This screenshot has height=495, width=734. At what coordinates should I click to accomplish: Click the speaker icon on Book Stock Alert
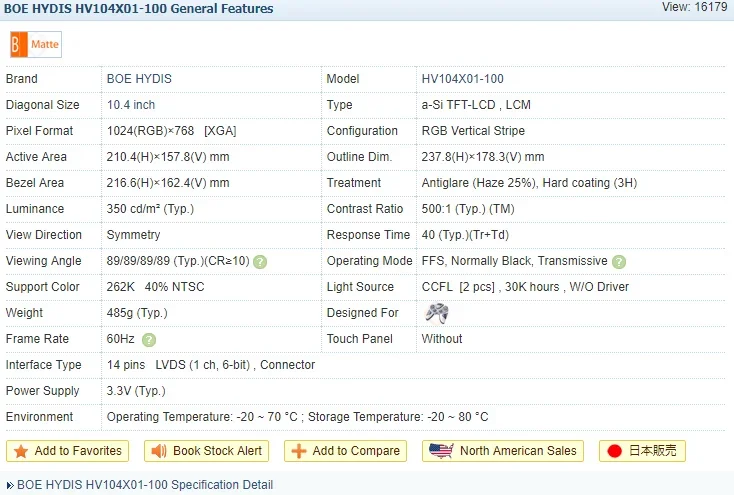pos(159,451)
